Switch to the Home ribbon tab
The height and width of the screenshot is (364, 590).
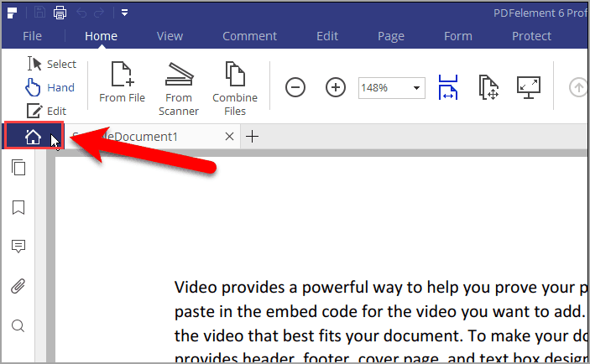pos(101,36)
